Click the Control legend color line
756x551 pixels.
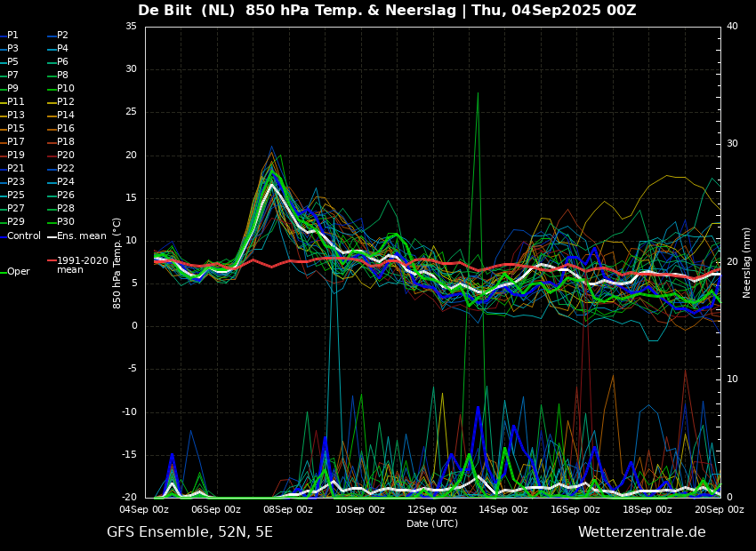[x=3, y=236]
